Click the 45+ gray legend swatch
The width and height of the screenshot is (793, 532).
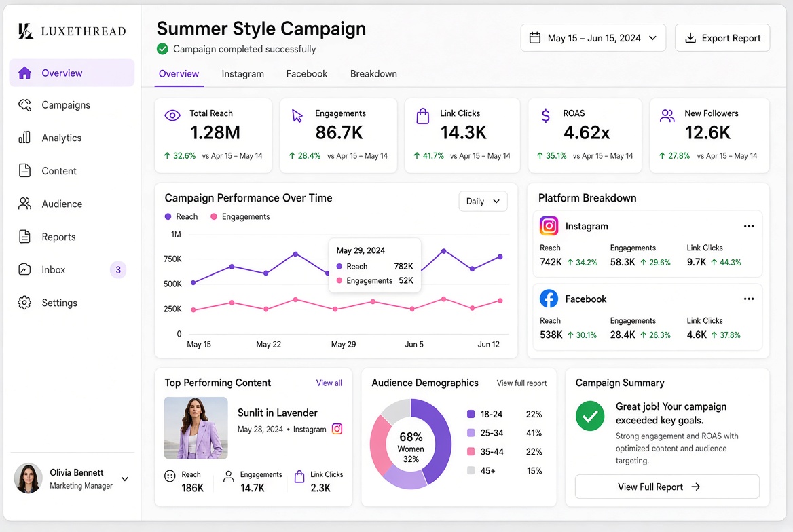point(471,470)
